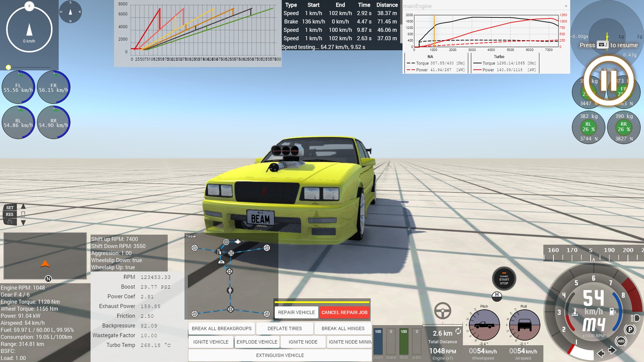Click the torque converter icon in powertrain diagram
Viewport: 644px width, 362px height.
tap(226, 242)
